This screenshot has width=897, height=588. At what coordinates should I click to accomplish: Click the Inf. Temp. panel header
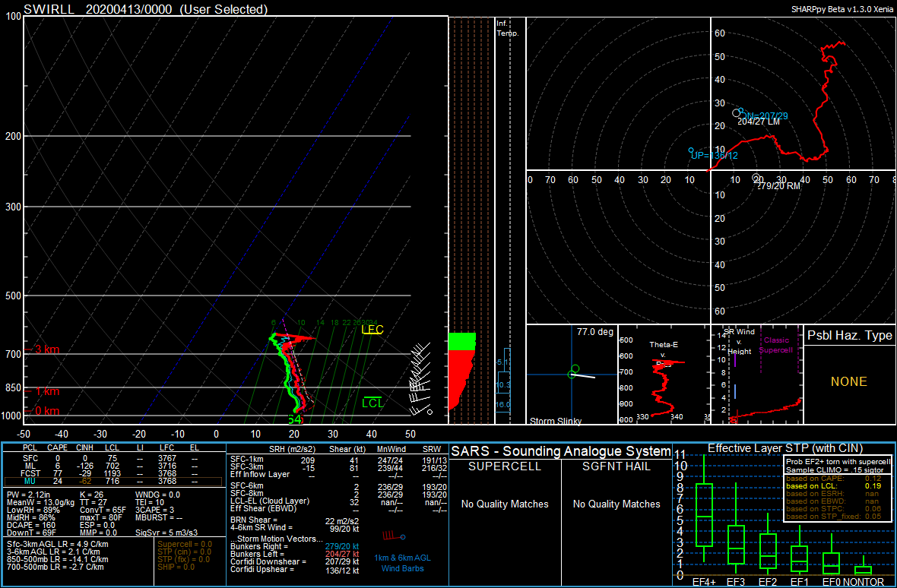point(508,28)
